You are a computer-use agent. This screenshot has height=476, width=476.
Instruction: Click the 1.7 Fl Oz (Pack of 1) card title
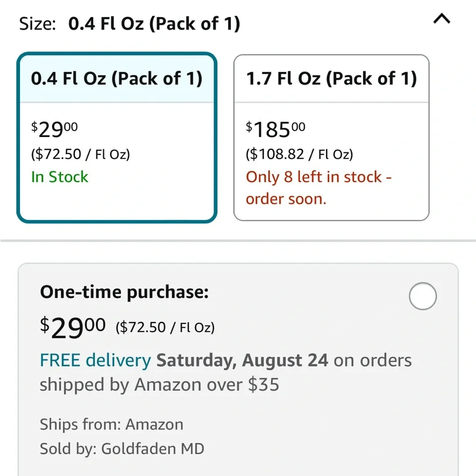click(331, 79)
